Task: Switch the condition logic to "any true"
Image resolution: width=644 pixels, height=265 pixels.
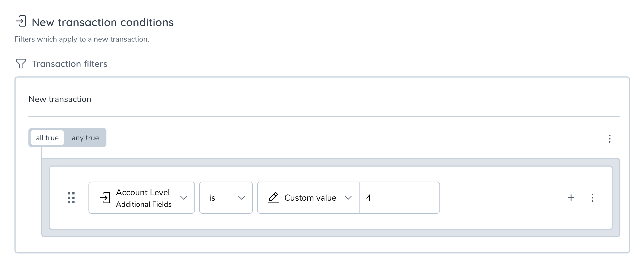Action: pos(85,138)
